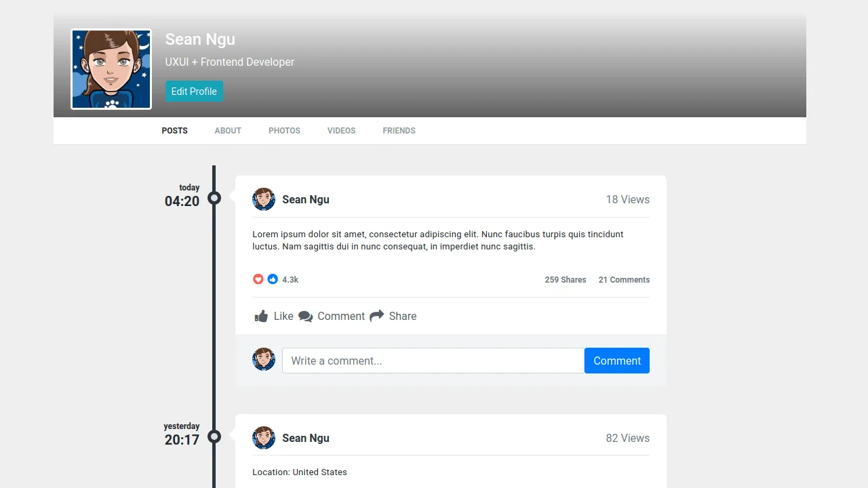Click the thumbs-up reaction icon near 4.3k
The image size is (868, 488).
(273, 279)
